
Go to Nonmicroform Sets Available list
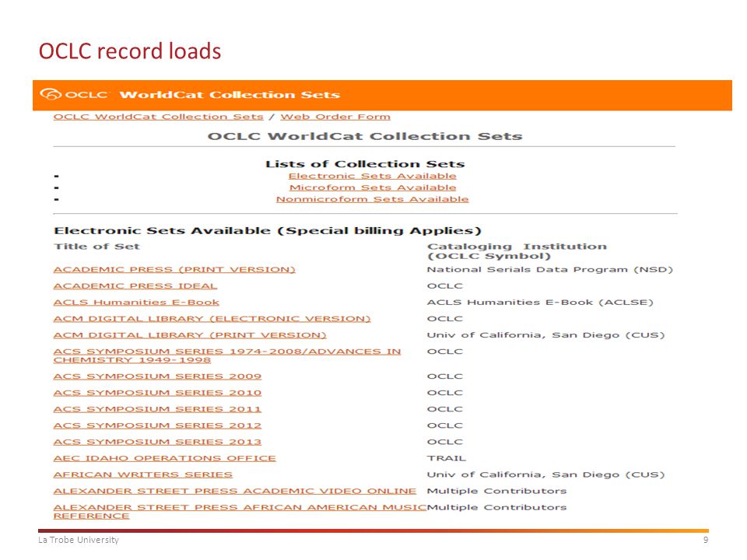[x=373, y=199]
